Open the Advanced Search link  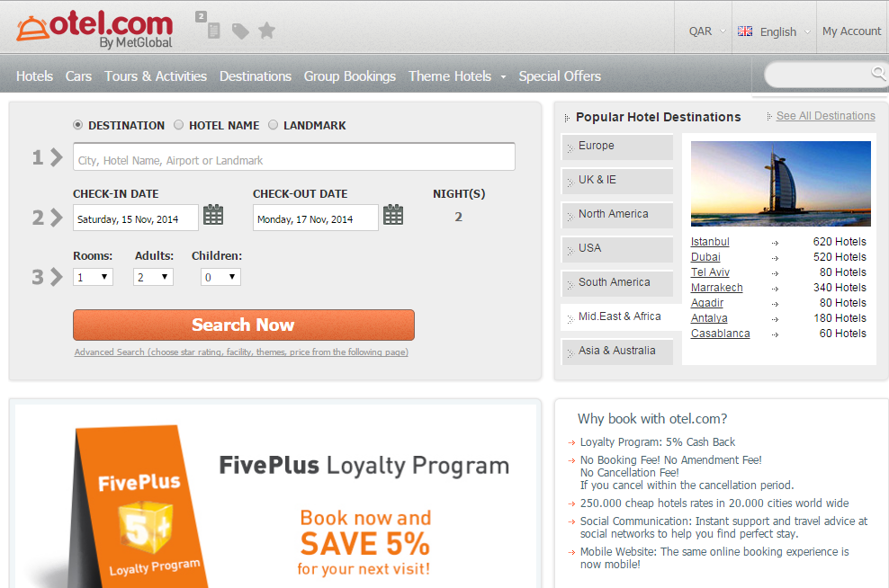(x=241, y=352)
